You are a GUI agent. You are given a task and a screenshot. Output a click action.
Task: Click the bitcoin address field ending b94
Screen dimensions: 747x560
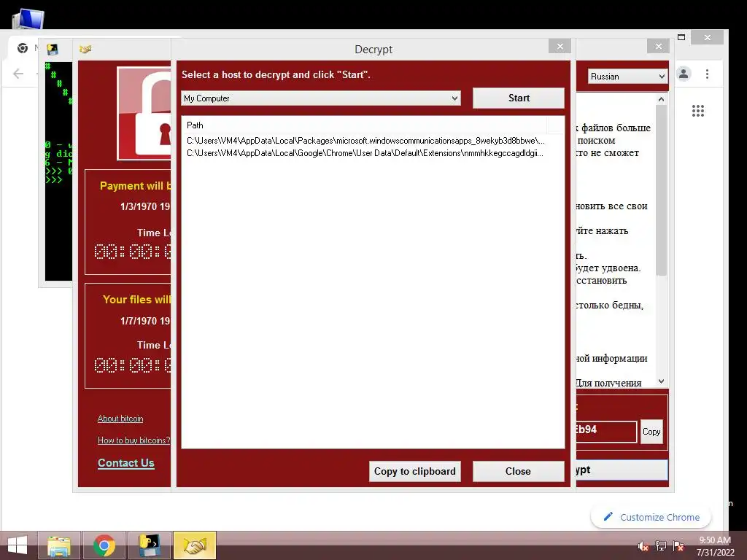pyautogui.click(x=606, y=430)
